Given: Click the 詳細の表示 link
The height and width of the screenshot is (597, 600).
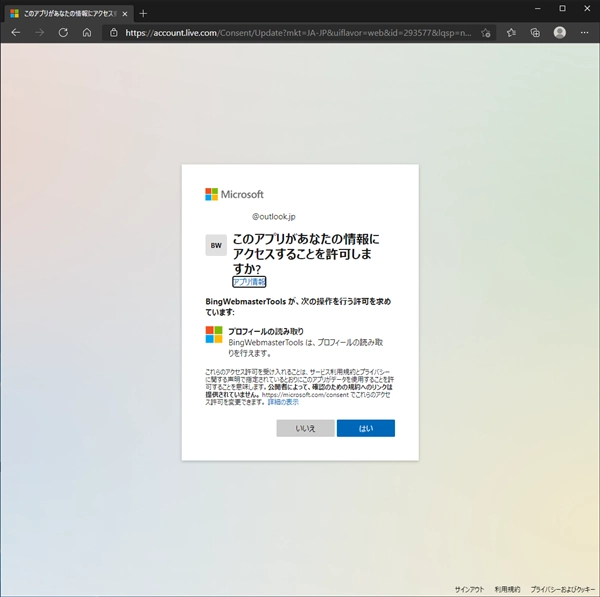Looking at the screenshot, I should click(283, 402).
